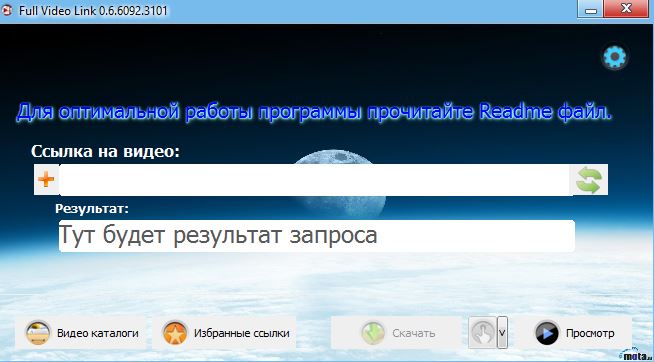The width and height of the screenshot is (654, 362).
Task: Click the green refresh arrows button
Action: pyautogui.click(x=589, y=180)
